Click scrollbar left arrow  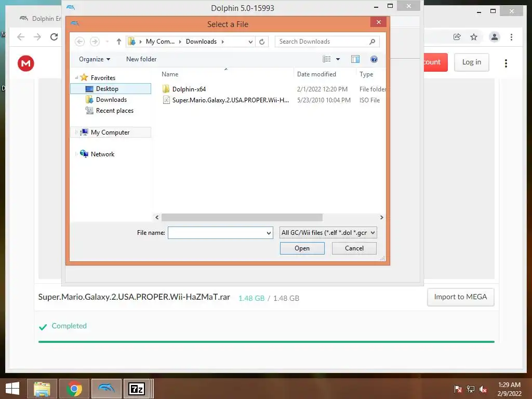click(157, 217)
